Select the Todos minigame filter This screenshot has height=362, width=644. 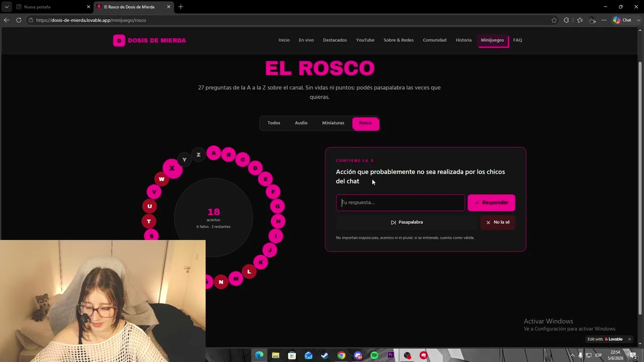click(x=274, y=123)
